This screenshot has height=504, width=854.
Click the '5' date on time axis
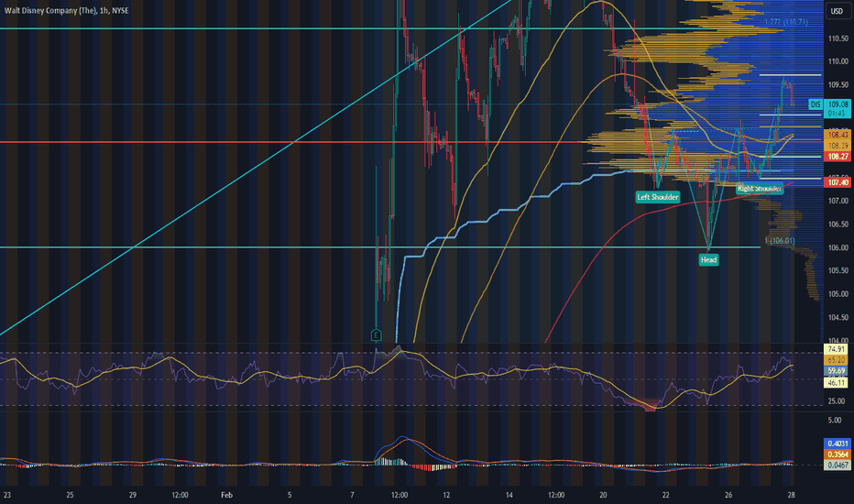290,495
